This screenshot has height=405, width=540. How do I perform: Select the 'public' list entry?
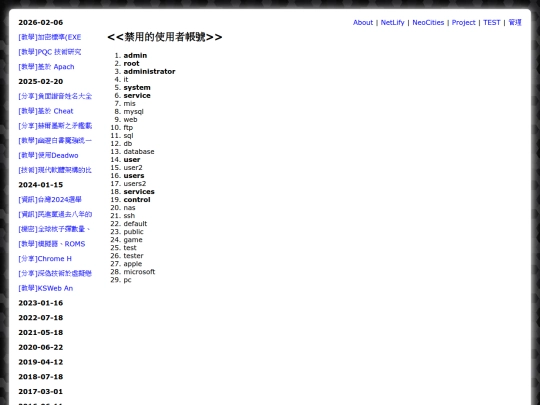(134, 232)
